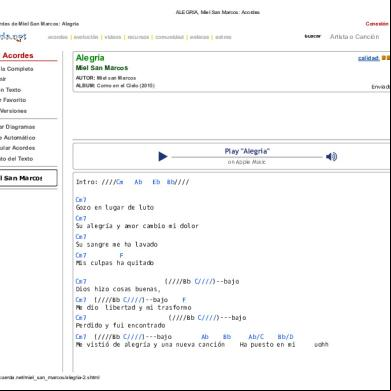Play the "Alegría" Apple Music preview
The height and width of the screenshot is (391, 391).
pos(163,156)
